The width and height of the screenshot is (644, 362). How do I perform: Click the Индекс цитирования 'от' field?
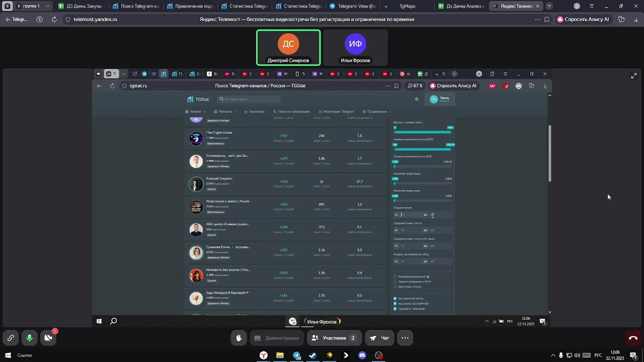[410, 261]
